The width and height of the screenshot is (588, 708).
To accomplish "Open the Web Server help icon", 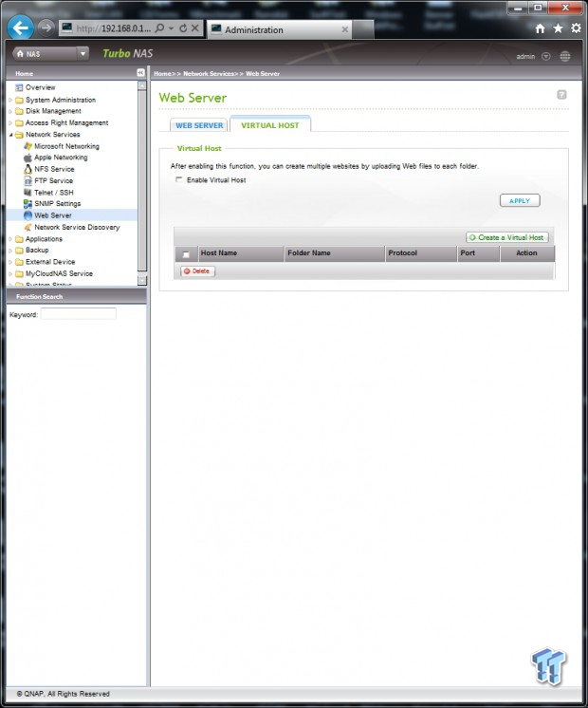I will coord(561,94).
